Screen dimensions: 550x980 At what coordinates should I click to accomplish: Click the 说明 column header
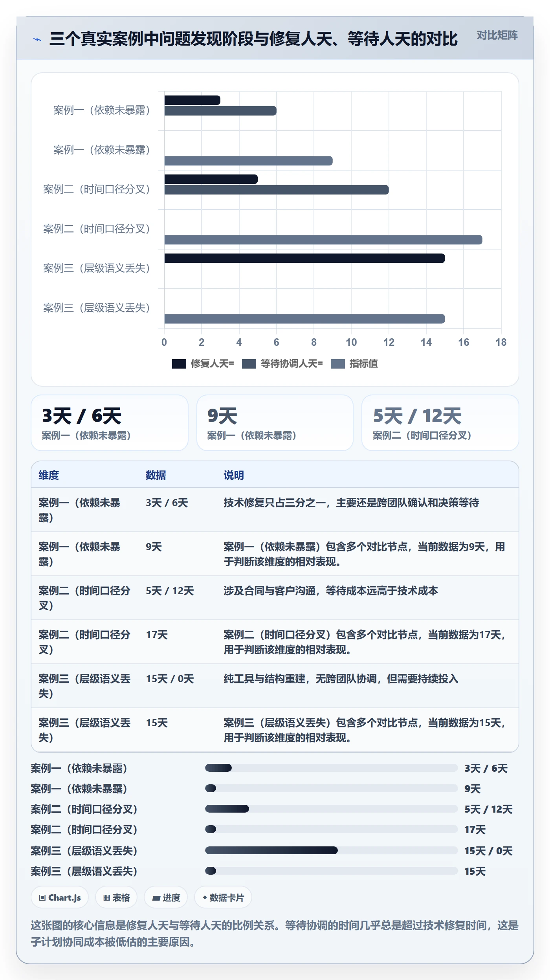234,475
